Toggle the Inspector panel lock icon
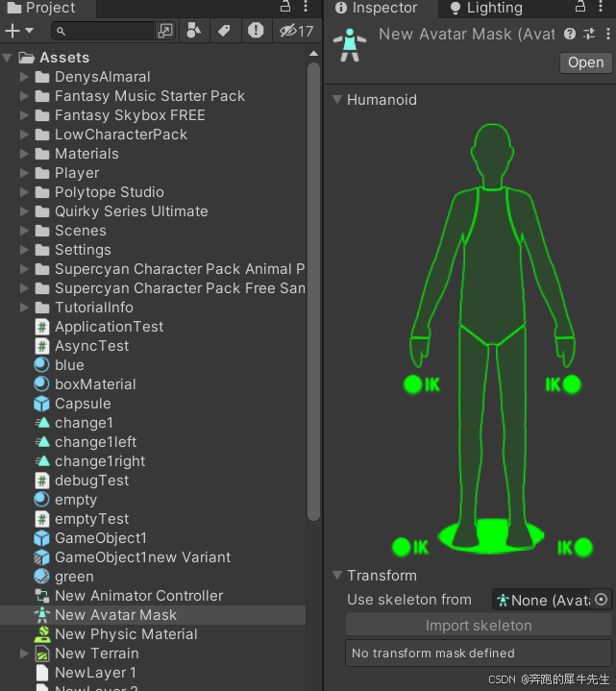Image resolution: width=616 pixels, height=691 pixels. 580,7
